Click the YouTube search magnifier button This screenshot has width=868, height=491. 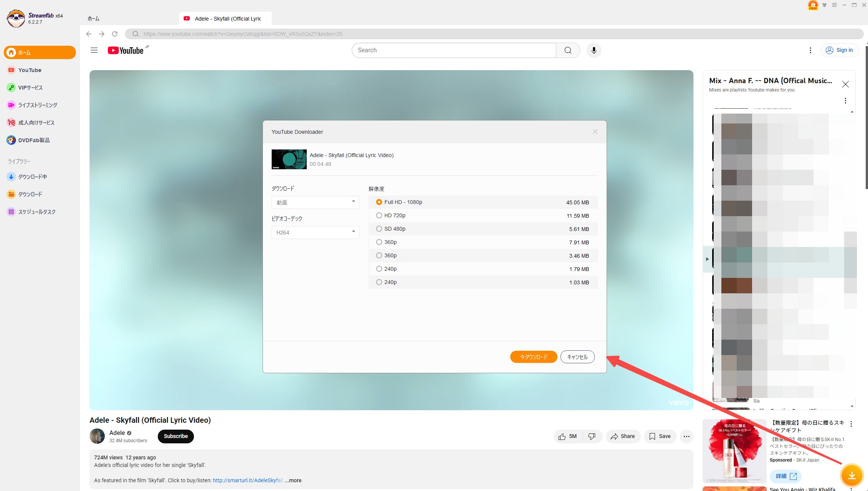coord(568,50)
